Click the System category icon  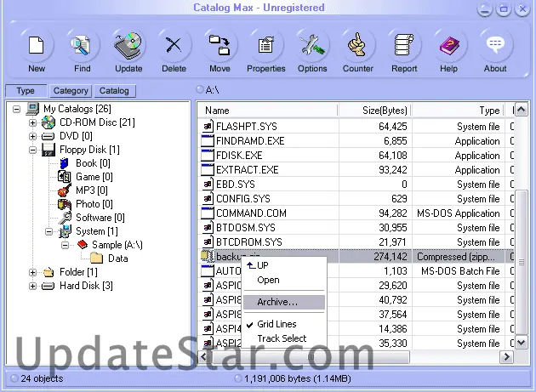pos(65,231)
